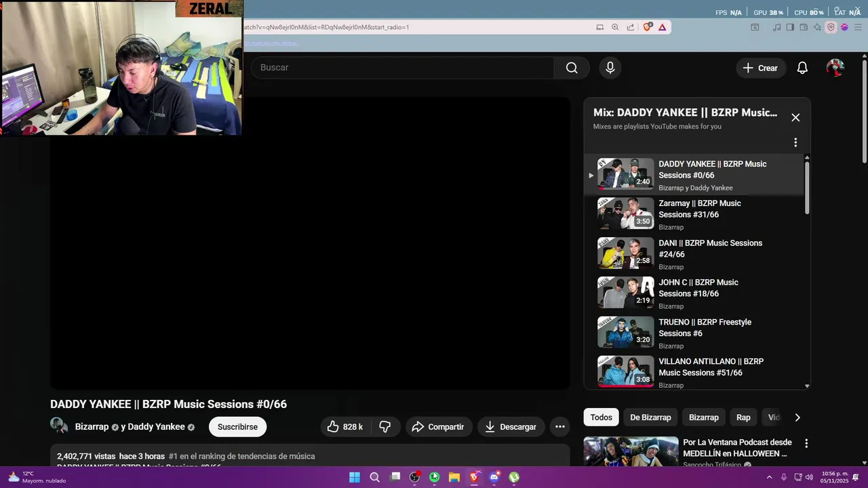Open the Leo AI sparkle icon
868x488 pixels.
tap(817, 27)
